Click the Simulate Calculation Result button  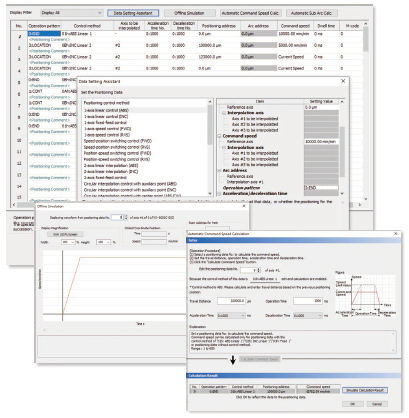(x=365, y=390)
